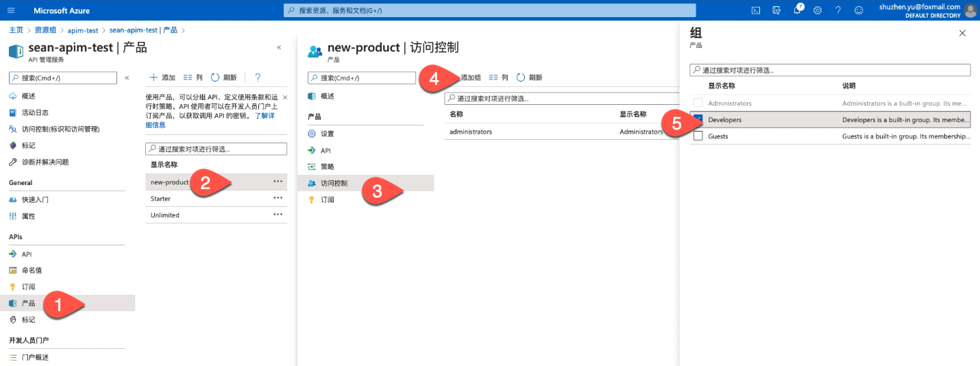Screen dimensions: 980x366
Task: Click the groups panel filter search box
Action: click(x=830, y=70)
